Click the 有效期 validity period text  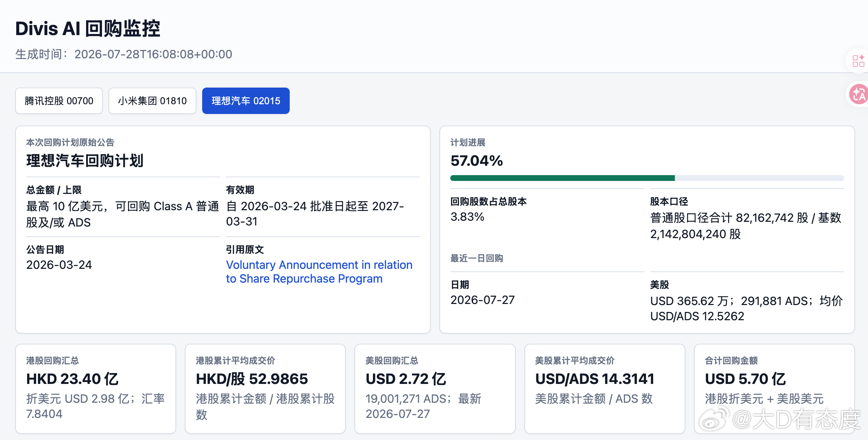tap(315, 213)
